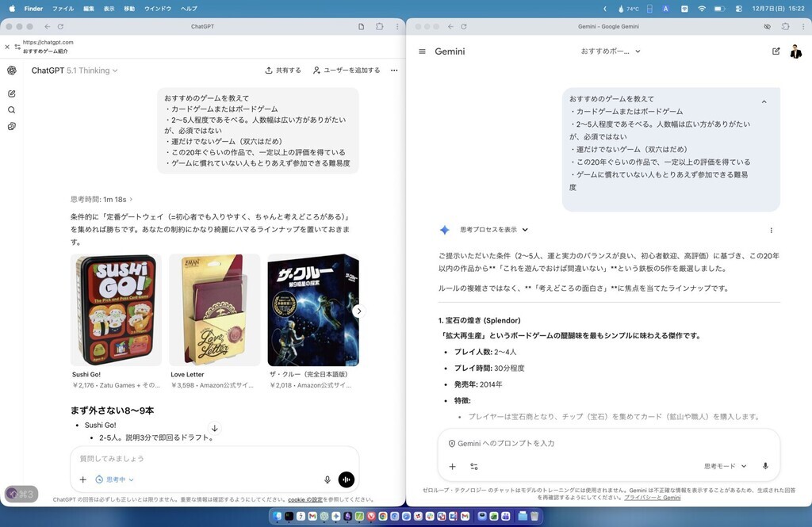The width and height of the screenshot is (812, 527).
Task: Open ChatGPT conversation options (three dots)
Action: 394,71
